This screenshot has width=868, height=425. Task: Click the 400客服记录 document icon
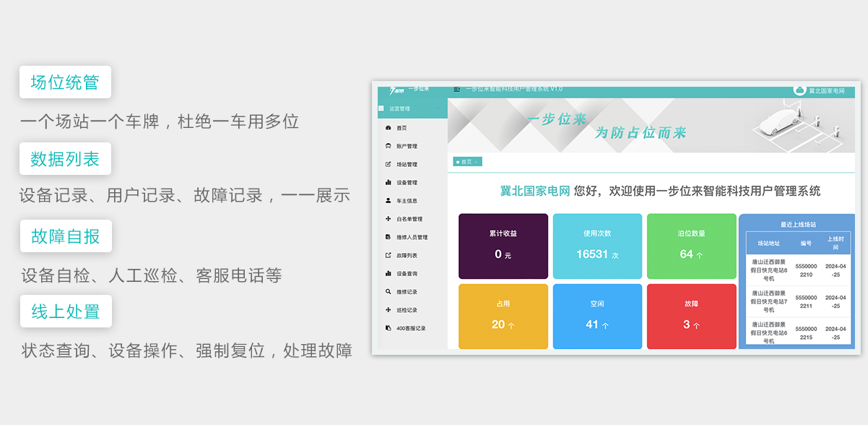(x=389, y=328)
